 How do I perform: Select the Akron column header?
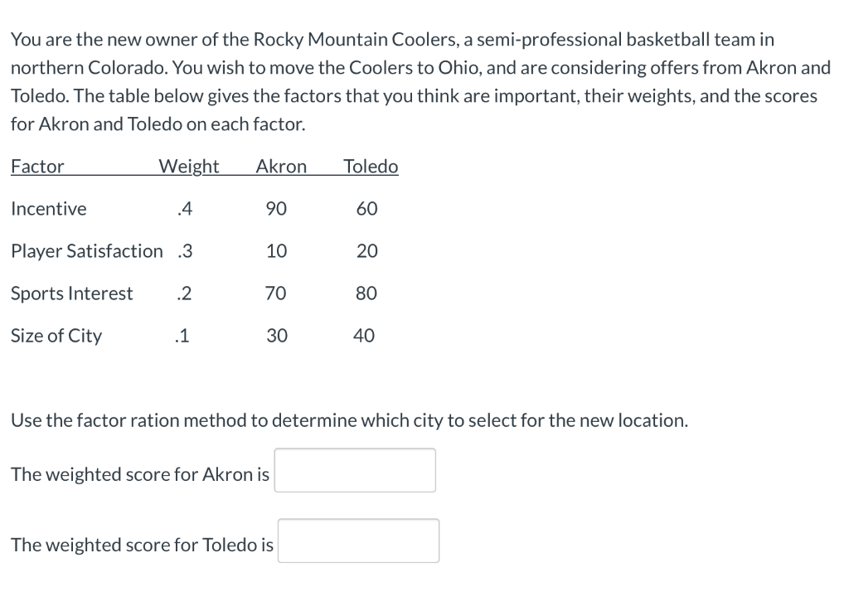(281, 167)
